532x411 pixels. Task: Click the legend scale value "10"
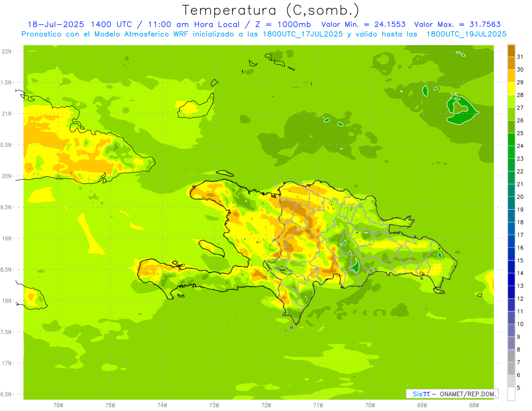click(520, 324)
